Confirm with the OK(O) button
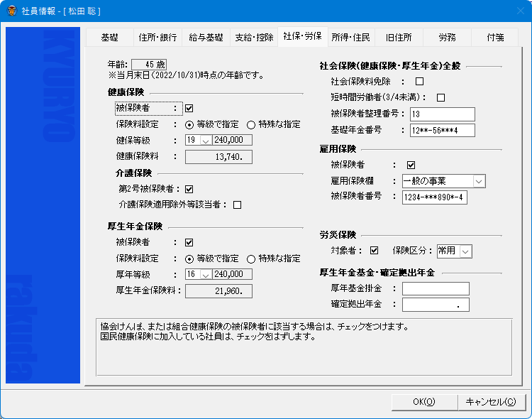532x419 pixels. pos(424,402)
